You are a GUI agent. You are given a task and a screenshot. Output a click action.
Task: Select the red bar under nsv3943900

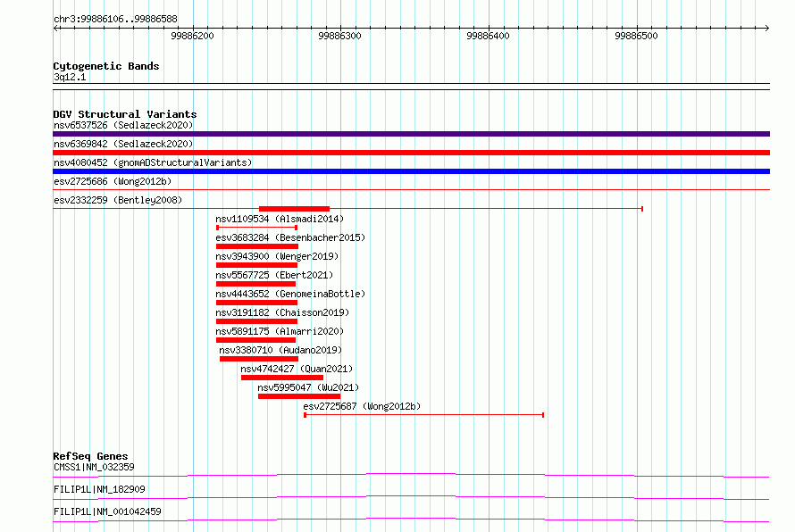(256, 265)
